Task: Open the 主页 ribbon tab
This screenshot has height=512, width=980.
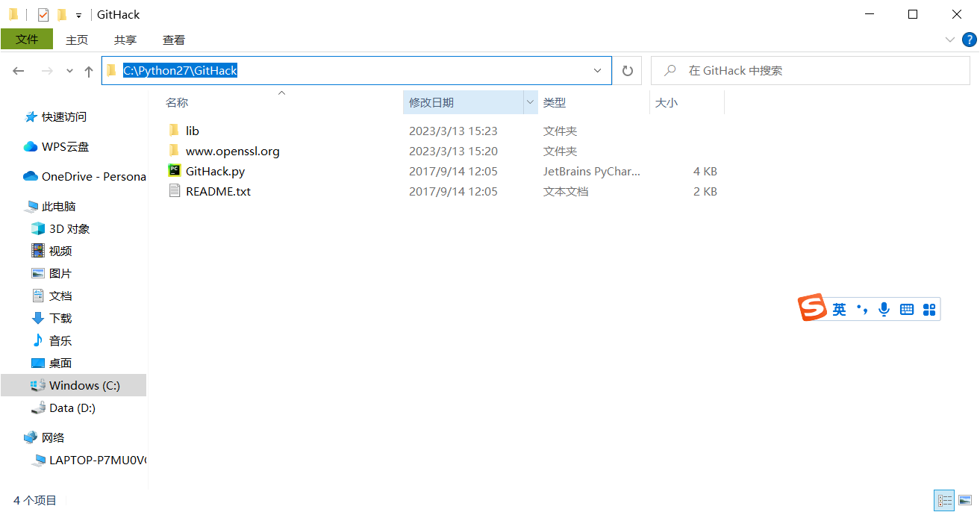Action: click(x=77, y=40)
